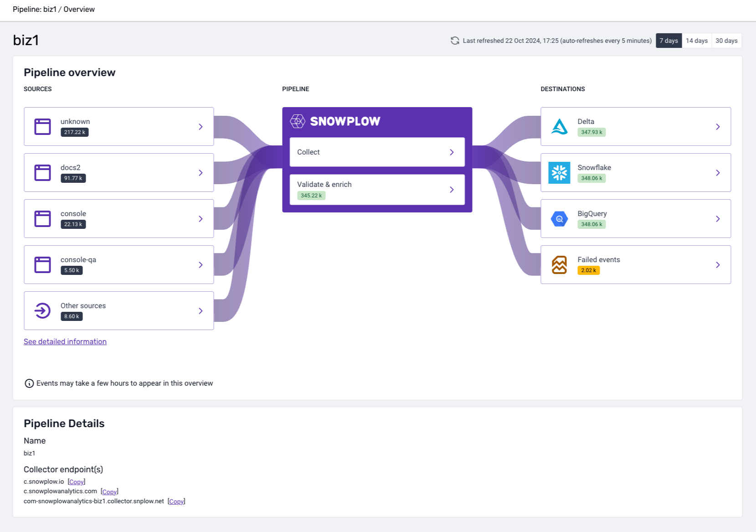Click the info icon near events notice
The image size is (756, 532).
29,383
